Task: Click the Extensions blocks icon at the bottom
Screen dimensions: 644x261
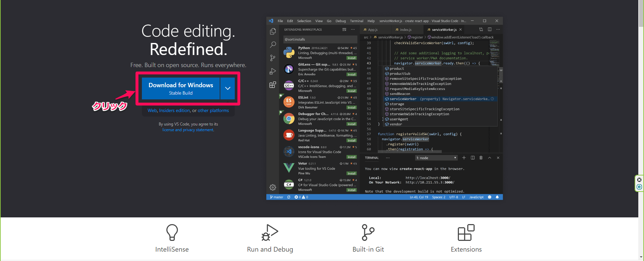Action: pos(466,232)
